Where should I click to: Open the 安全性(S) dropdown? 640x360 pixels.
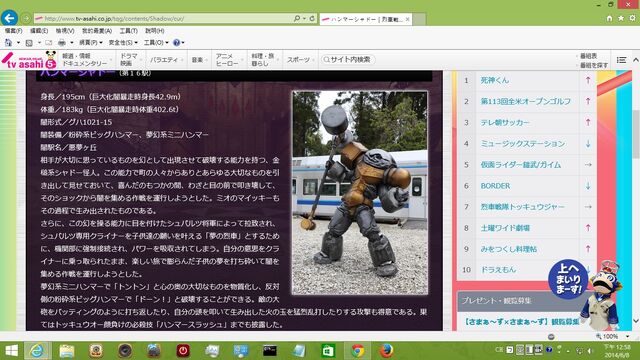(123, 42)
